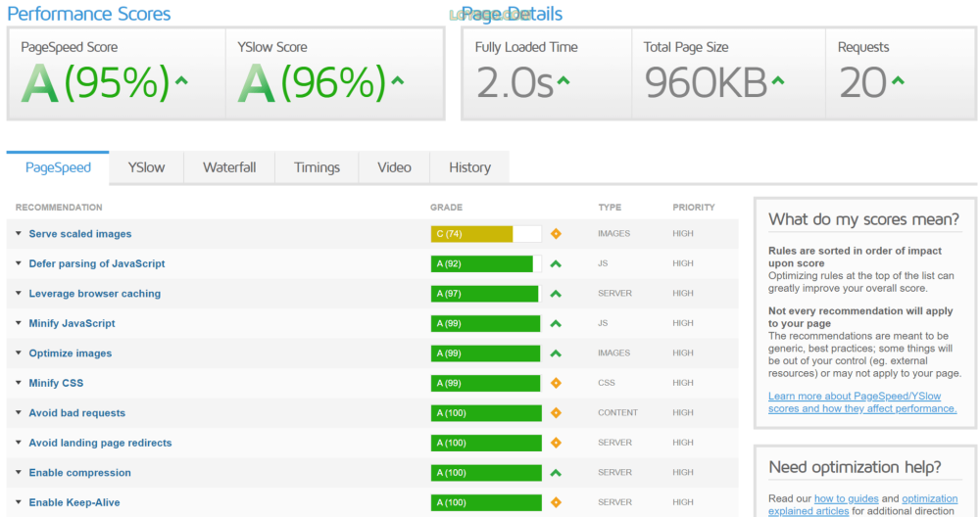This screenshot has height=517, width=980.
Task: Click the CONTENT type cell
Action: [617, 413]
